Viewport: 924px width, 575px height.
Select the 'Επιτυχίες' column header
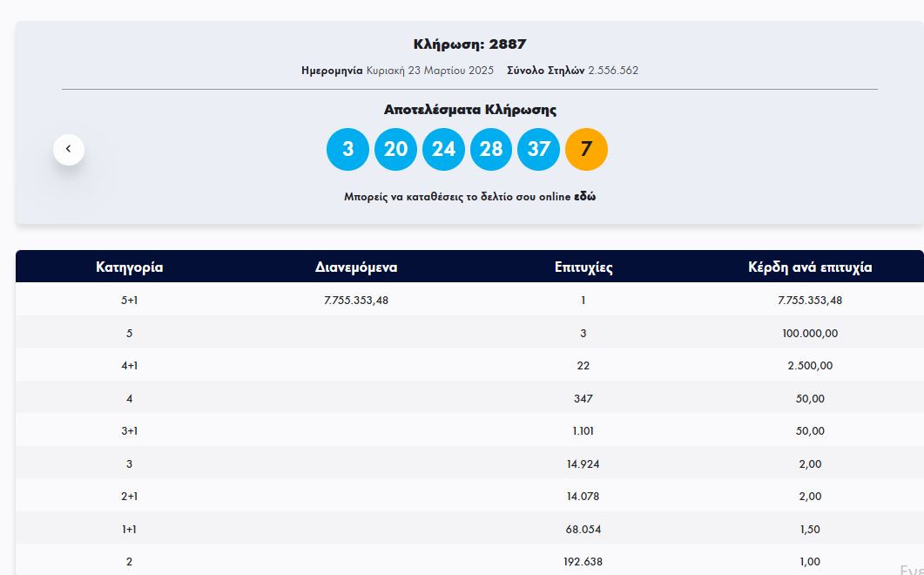click(x=583, y=267)
